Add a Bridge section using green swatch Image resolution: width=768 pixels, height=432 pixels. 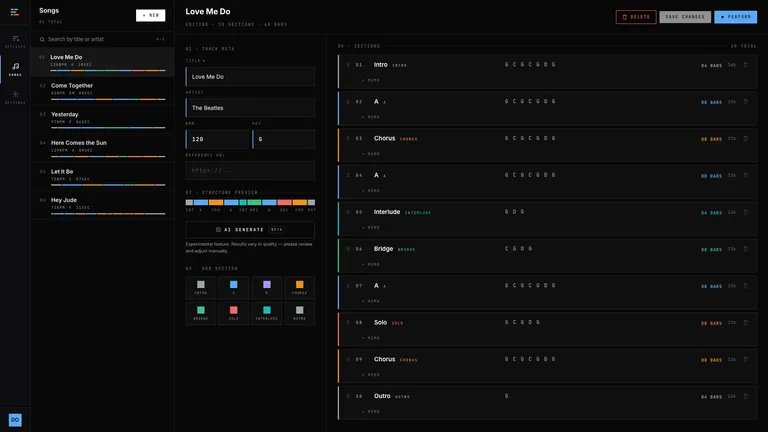[201, 313]
